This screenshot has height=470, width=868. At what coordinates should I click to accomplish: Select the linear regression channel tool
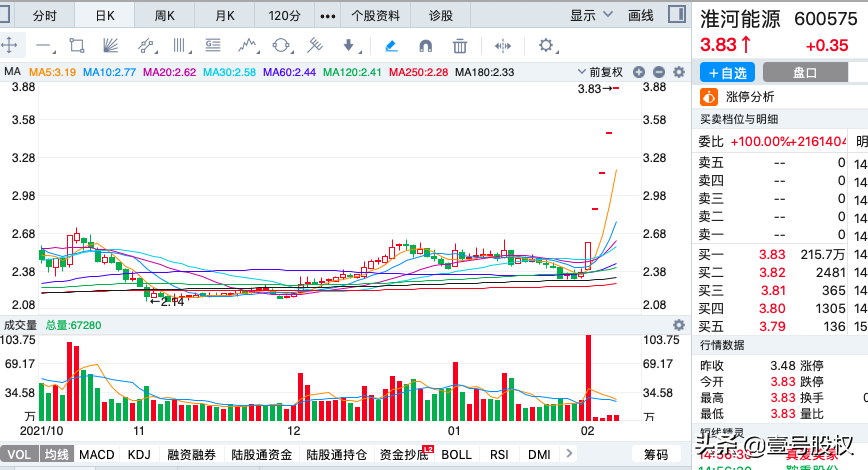(146, 45)
